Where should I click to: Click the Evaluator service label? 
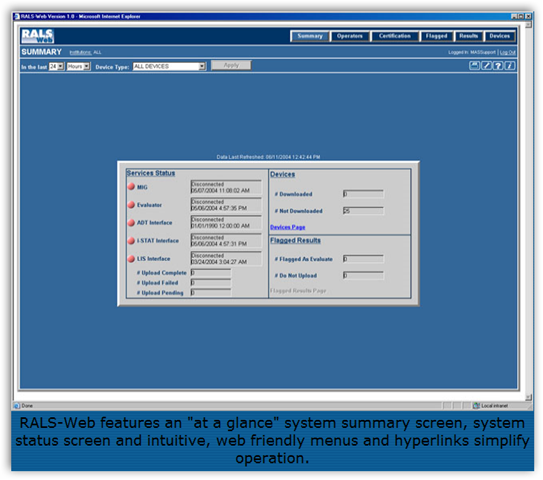point(149,205)
